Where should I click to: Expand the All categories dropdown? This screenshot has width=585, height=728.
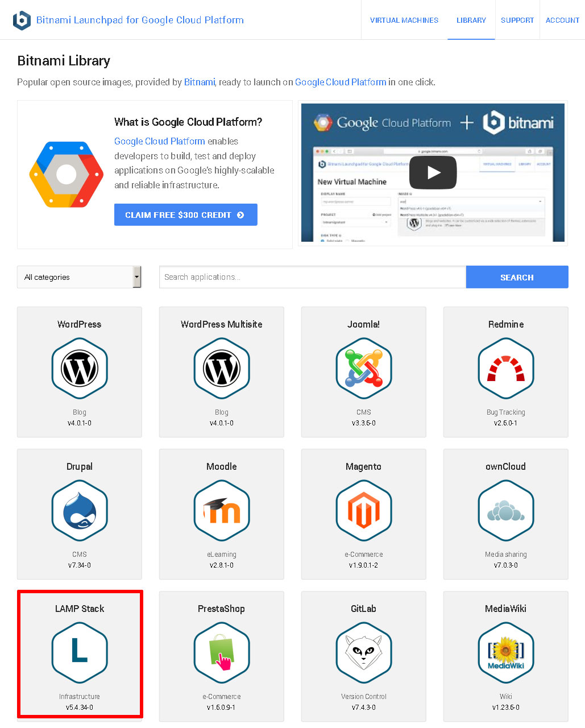[x=79, y=277]
